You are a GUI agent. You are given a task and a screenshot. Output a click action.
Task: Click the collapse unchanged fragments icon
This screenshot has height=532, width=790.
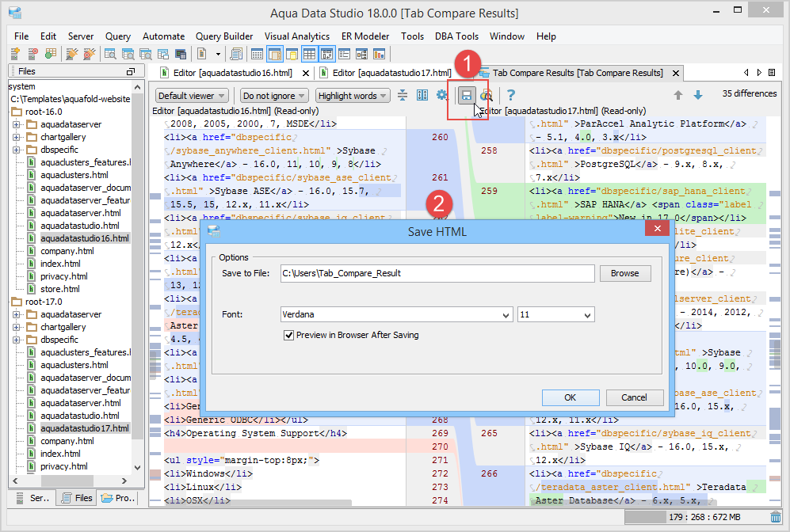click(403, 96)
